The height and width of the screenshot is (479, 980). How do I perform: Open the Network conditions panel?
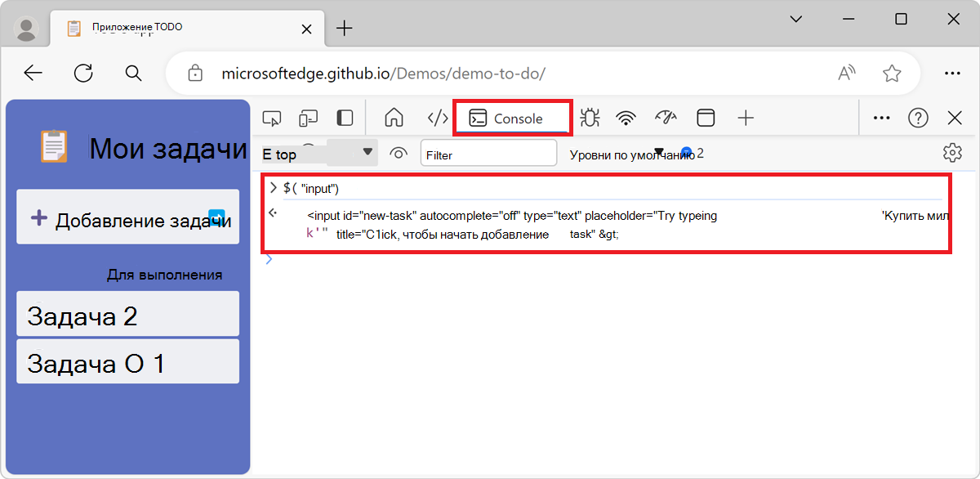(626, 117)
